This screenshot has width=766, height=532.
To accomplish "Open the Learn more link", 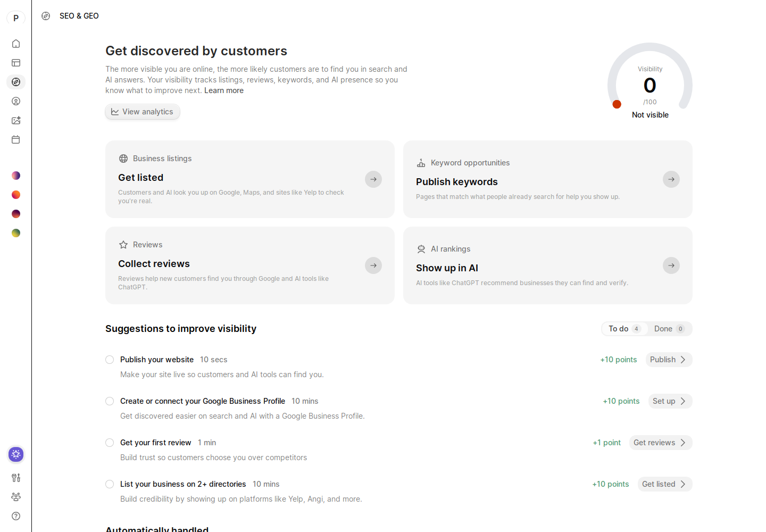I will (x=224, y=90).
